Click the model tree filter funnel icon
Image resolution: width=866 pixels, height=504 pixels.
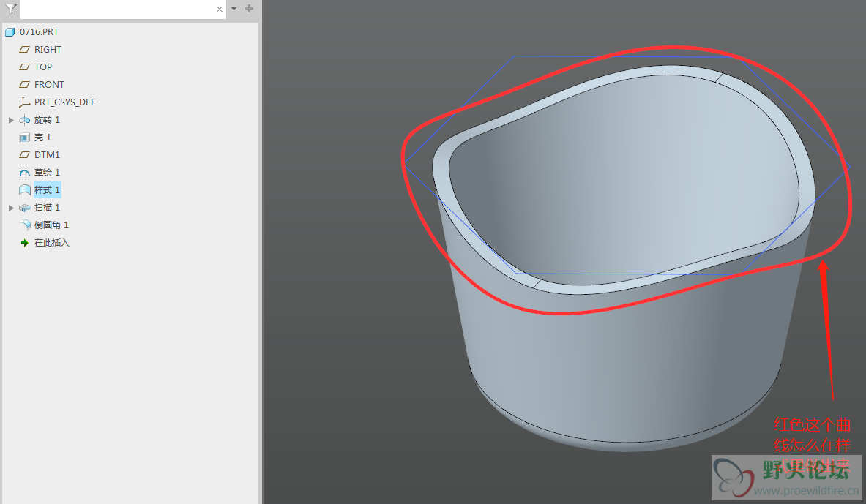11,9
